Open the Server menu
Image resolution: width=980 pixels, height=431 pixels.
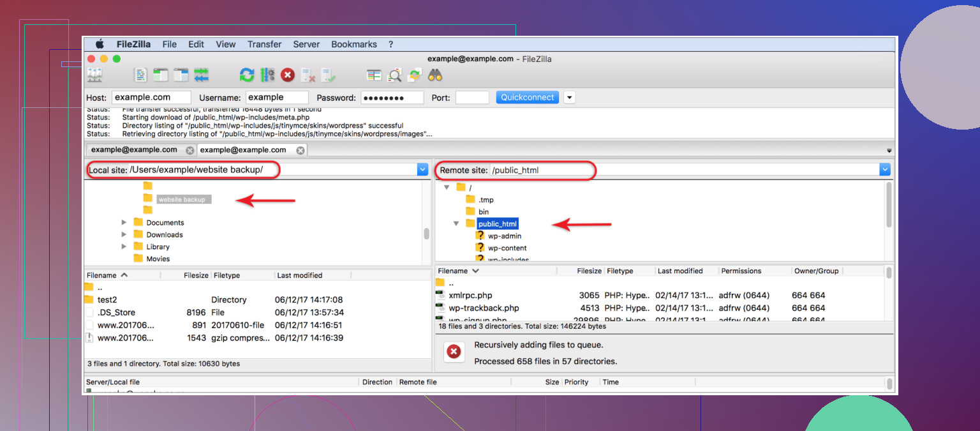tap(306, 44)
